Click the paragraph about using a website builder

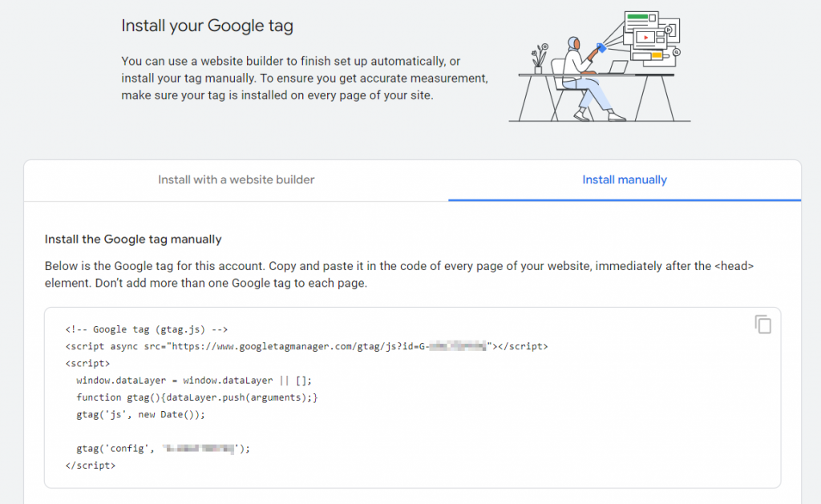[305, 78]
